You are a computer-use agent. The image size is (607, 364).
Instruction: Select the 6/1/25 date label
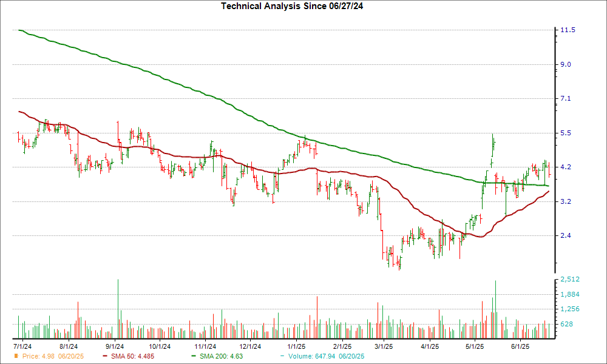[x=520, y=346]
